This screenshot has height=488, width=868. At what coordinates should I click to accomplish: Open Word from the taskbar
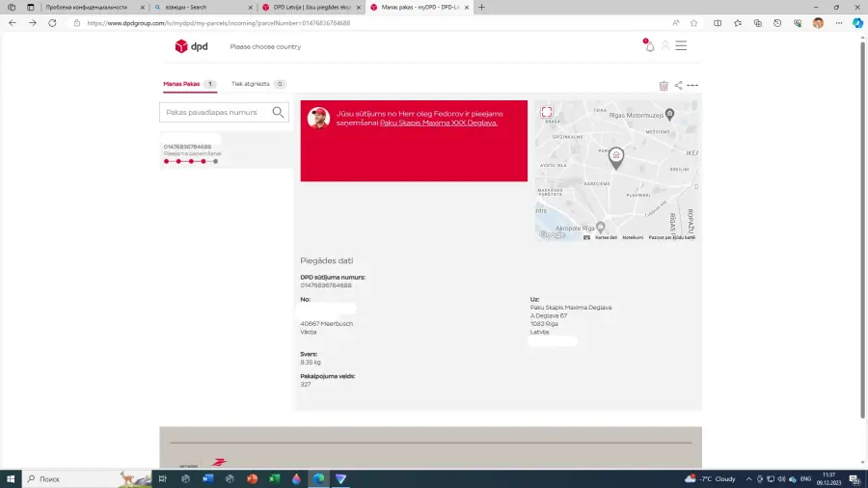pyautogui.click(x=207, y=478)
